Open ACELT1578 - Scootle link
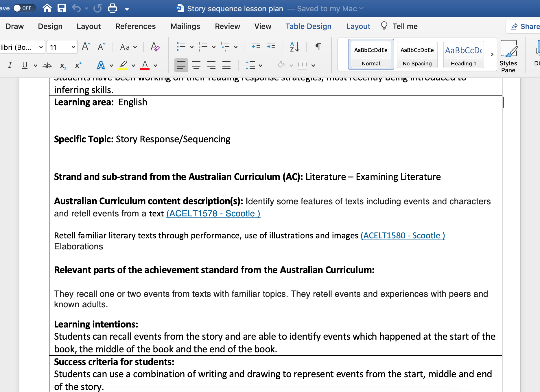This screenshot has height=392, width=540. (x=213, y=214)
